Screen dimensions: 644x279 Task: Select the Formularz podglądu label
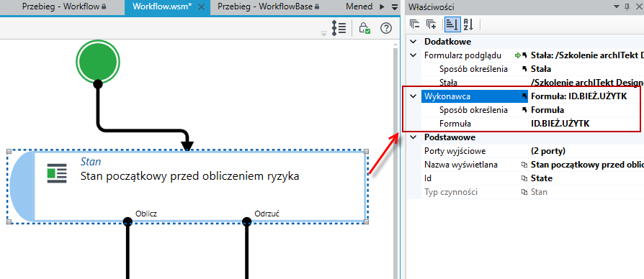tap(463, 55)
